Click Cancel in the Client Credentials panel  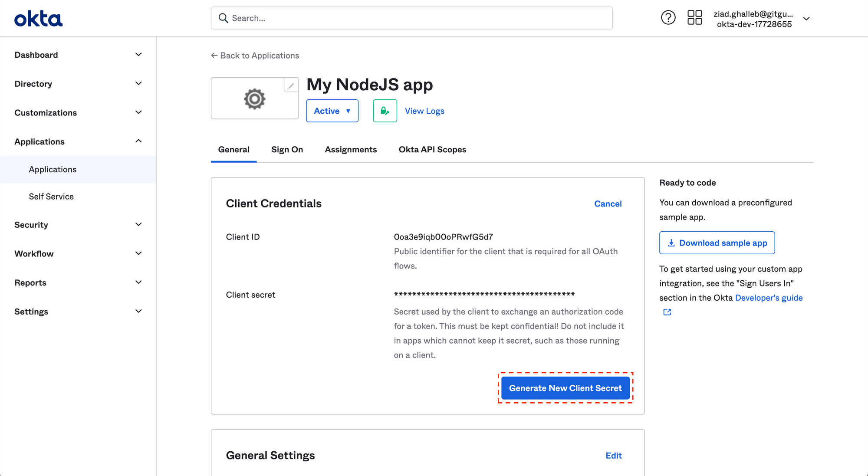click(608, 204)
